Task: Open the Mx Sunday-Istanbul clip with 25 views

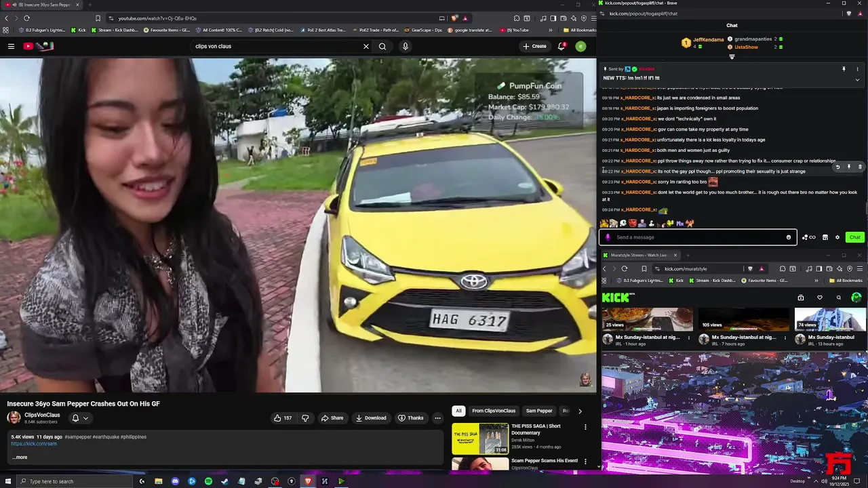Action: [647, 320]
